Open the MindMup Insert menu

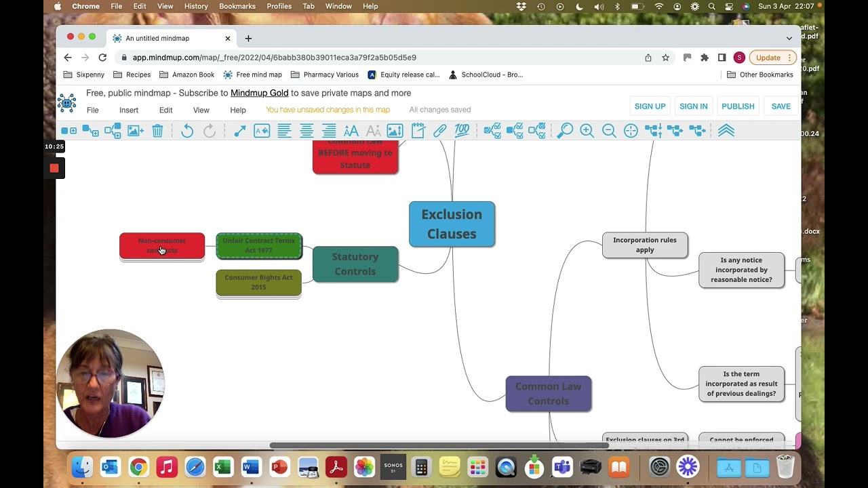[x=129, y=110]
